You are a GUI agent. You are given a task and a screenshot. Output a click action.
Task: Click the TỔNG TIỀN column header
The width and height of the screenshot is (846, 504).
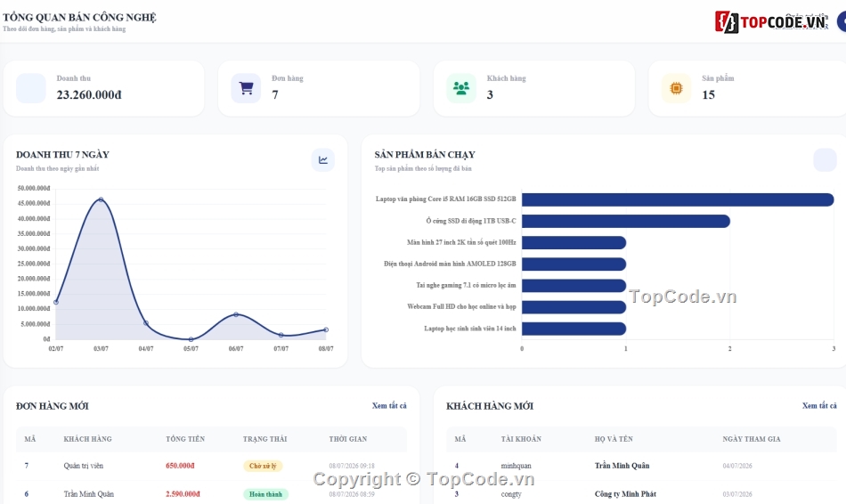coord(185,439)
